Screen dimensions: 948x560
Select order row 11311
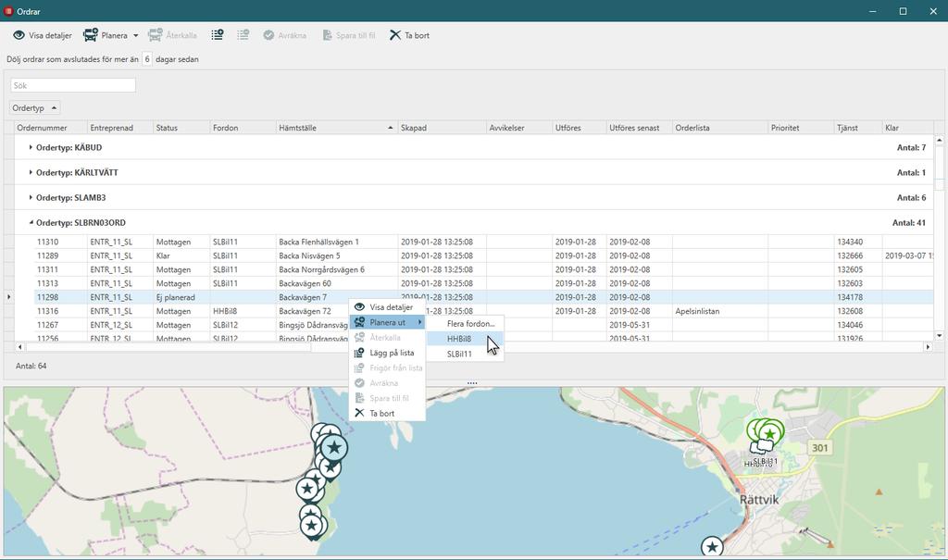point(483,269)
